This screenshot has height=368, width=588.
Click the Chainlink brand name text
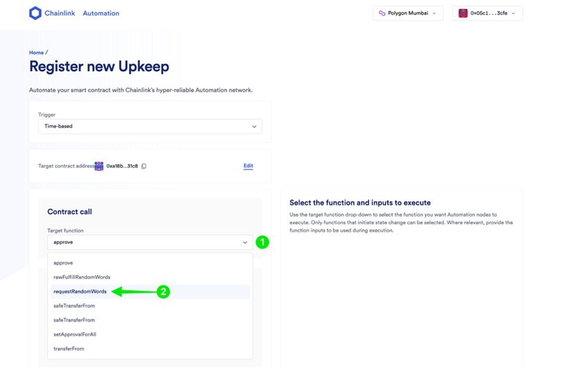pos(60,13)
